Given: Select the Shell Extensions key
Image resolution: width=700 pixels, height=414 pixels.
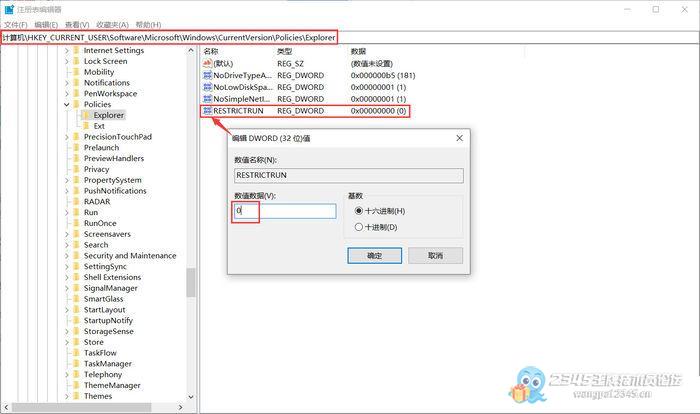Looking at the screenshot, I should click(112, 277).
